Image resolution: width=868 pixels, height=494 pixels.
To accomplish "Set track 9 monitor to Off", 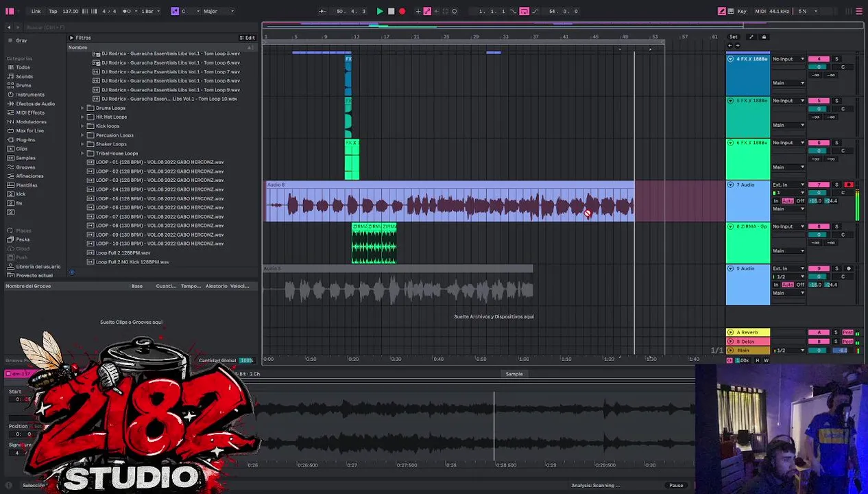I will [x=800, y=285].
